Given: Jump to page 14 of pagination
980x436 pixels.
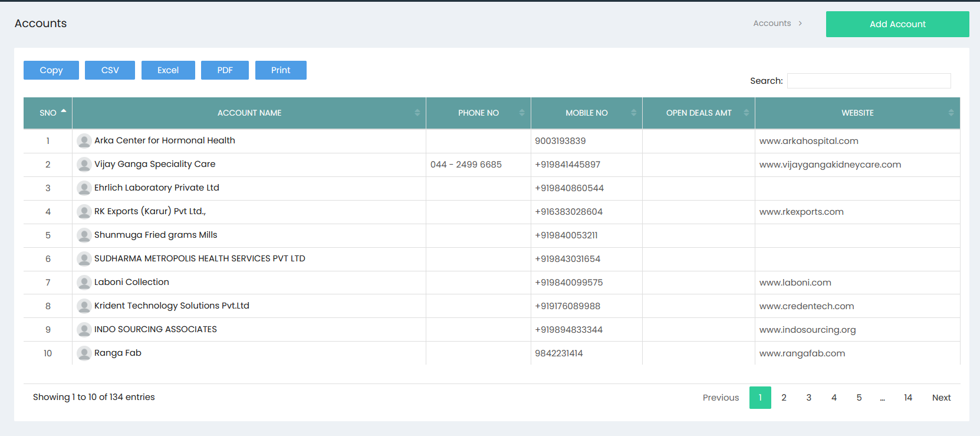Looking at the screenshot, I should 908,398.
